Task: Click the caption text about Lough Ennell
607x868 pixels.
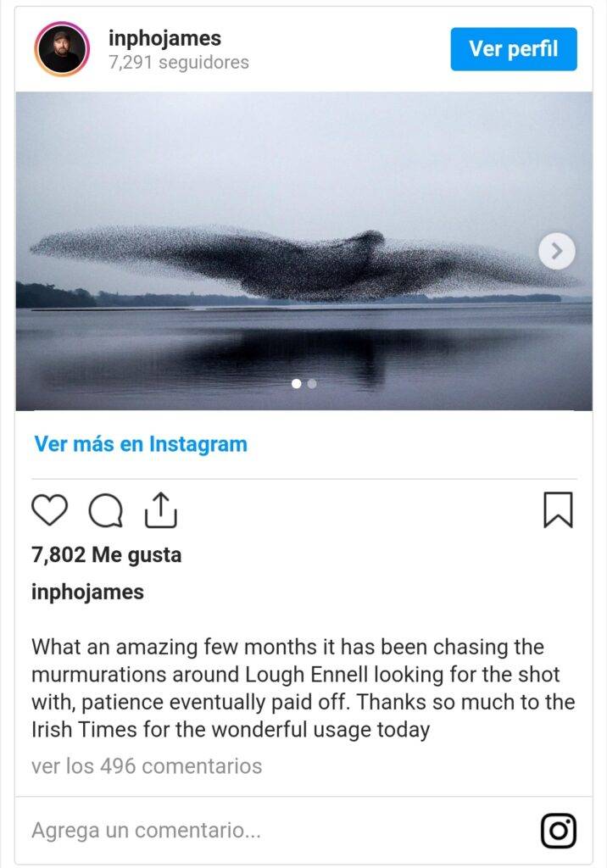Action: [303, 688]
